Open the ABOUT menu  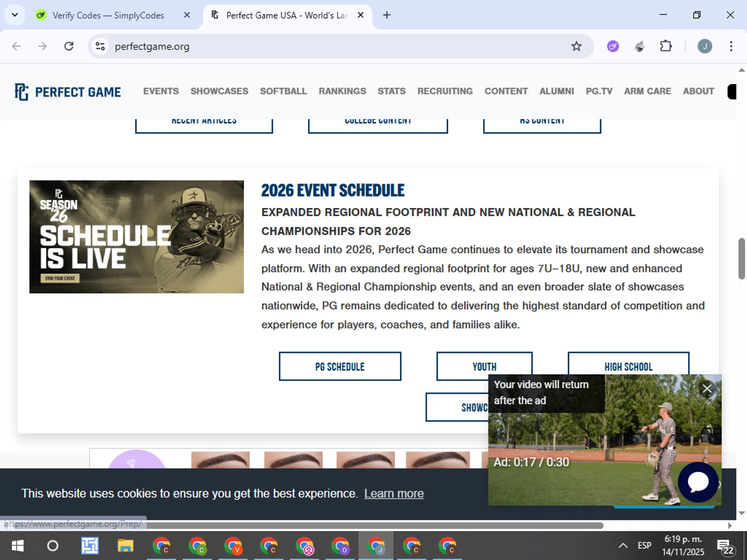point(698,91)
